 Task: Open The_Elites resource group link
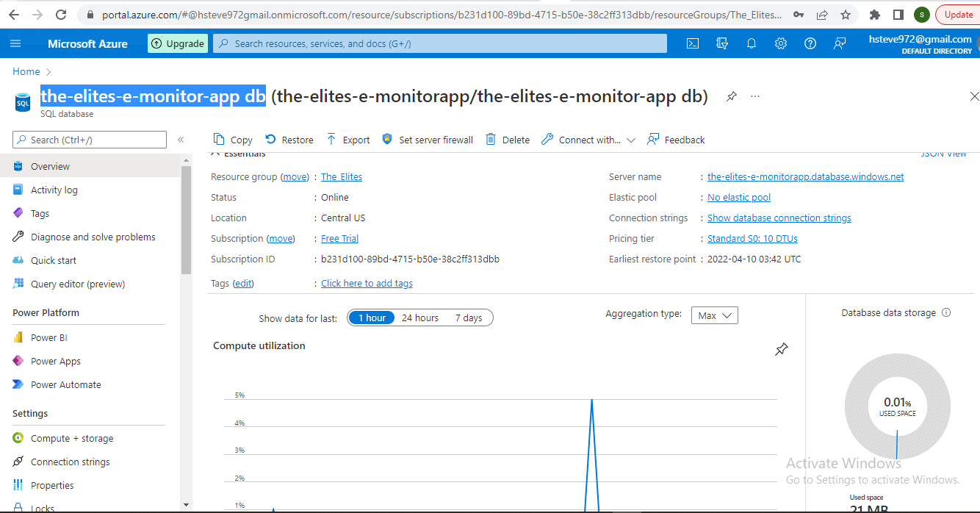click(342, 177)
